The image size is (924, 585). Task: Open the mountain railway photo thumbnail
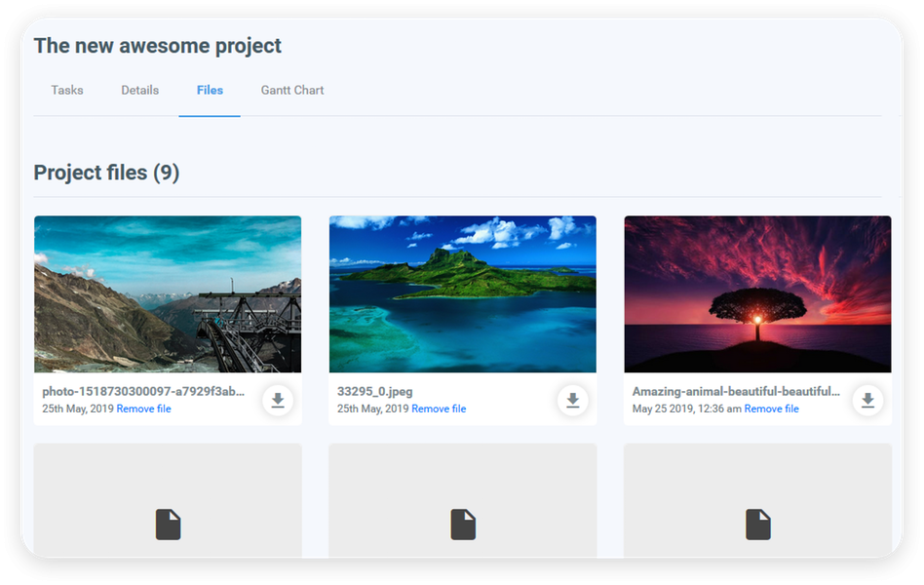[167, 293]
